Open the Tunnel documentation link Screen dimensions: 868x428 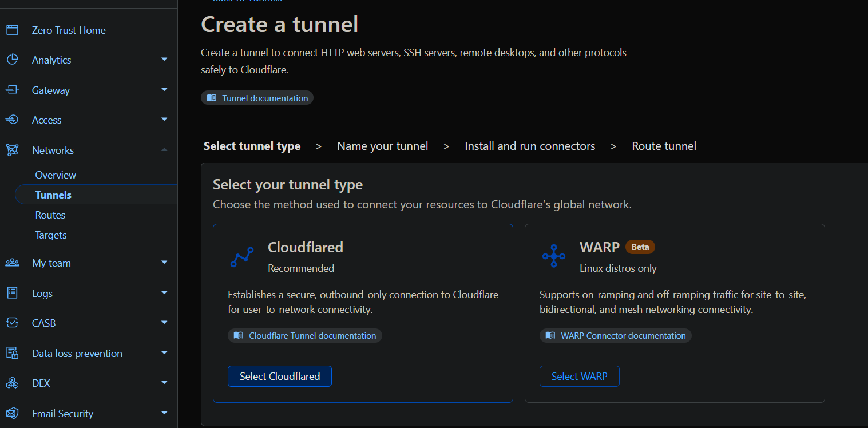point(257,98)
